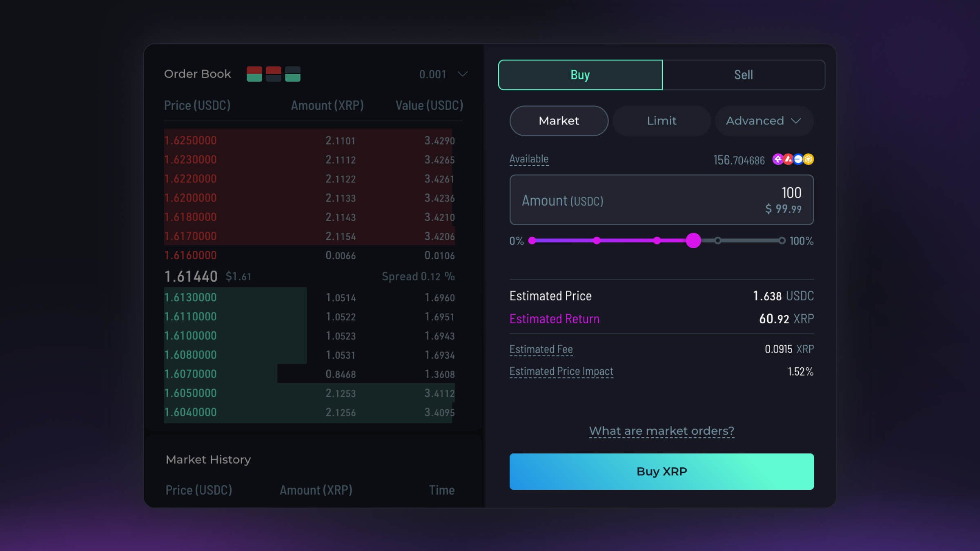
Task: Select the bid row priced 1.6040000
Action: tap(310, 413)
